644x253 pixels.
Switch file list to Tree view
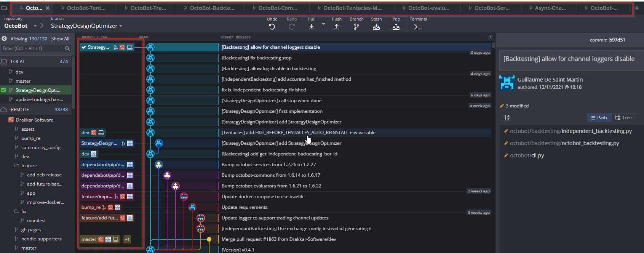coord(623,118)
